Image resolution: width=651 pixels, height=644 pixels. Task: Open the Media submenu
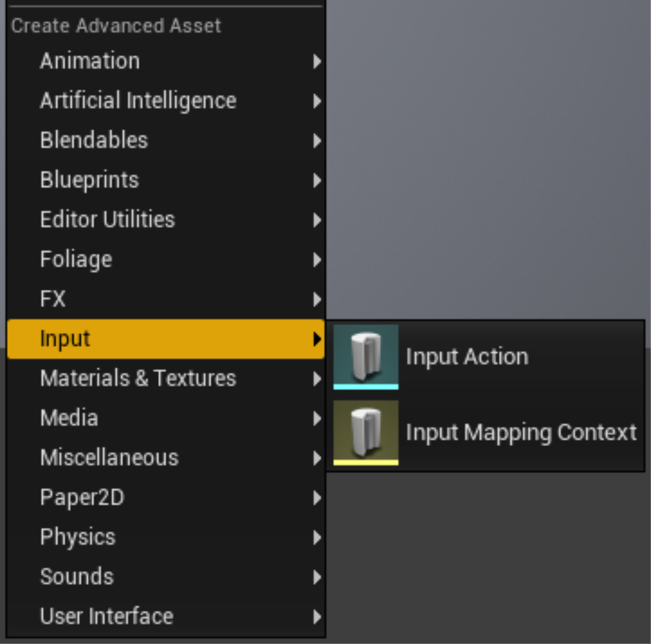click(x=166, y=418)
